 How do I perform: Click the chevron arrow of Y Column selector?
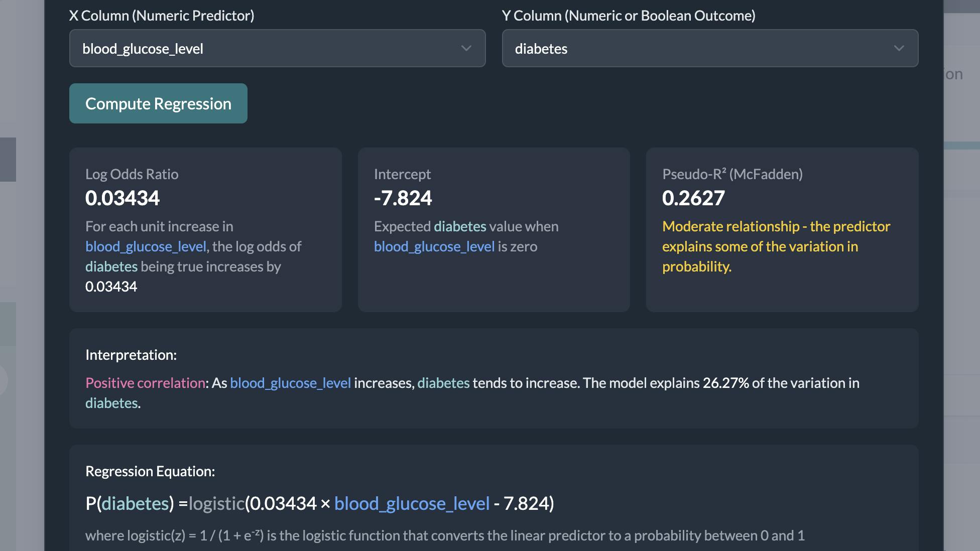pyautogui.click(x=899, y=49)
